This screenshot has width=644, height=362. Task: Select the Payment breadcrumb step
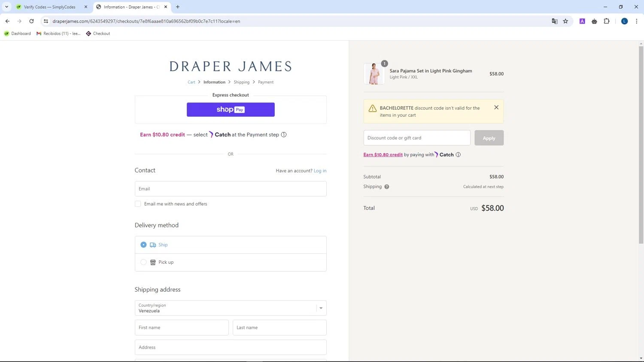click(265, 82)
